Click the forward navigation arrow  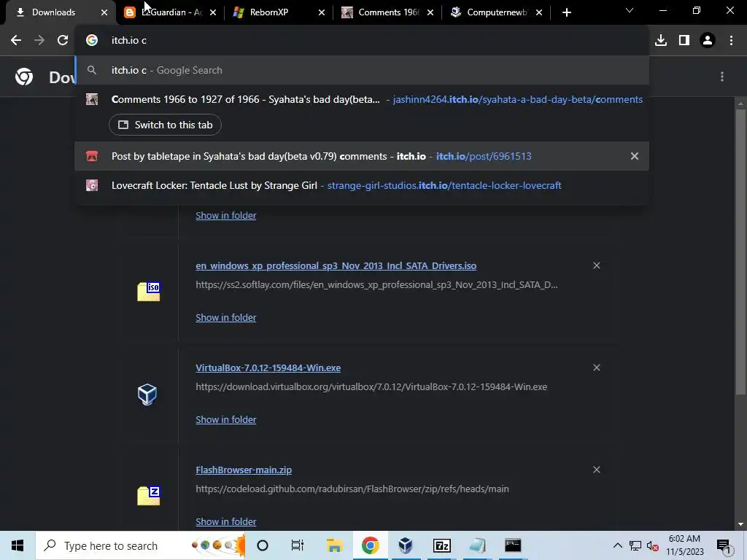(x=39, y=41)
